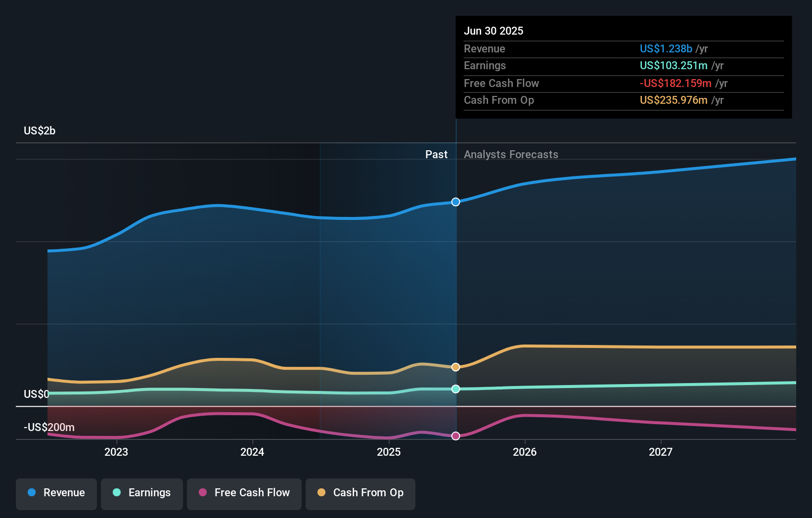The width and height of the screenshot is (812, 518).
Task: Select the teal Earnings chart marker
Action: click(455, 389)
